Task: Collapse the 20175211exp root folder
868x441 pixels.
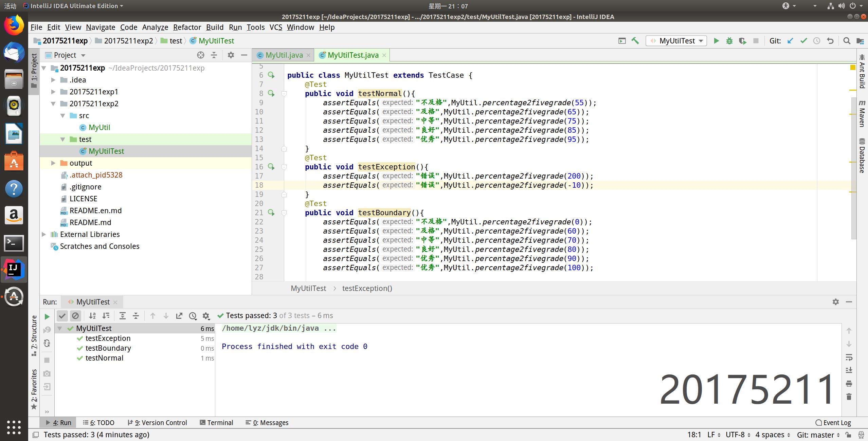Action: pyautogui.click(x=44, y=68)
